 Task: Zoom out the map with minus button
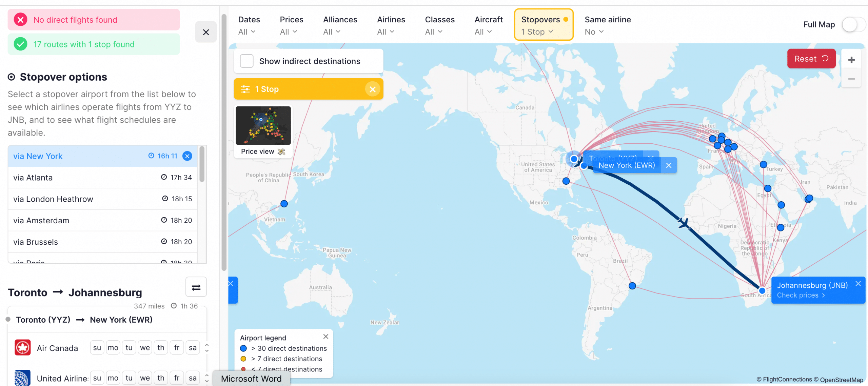click(x=851, y=79)
